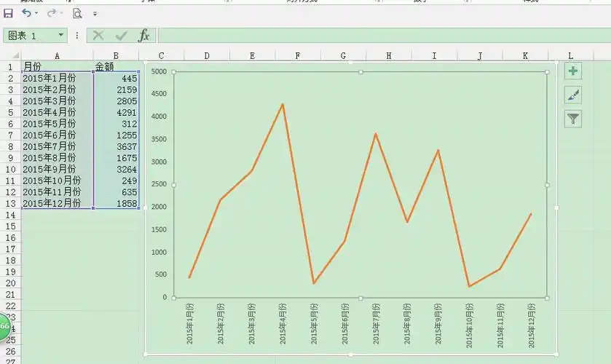Select row 15 header
The height and width of the screenshot is (364, 611).
coord(10,226)
